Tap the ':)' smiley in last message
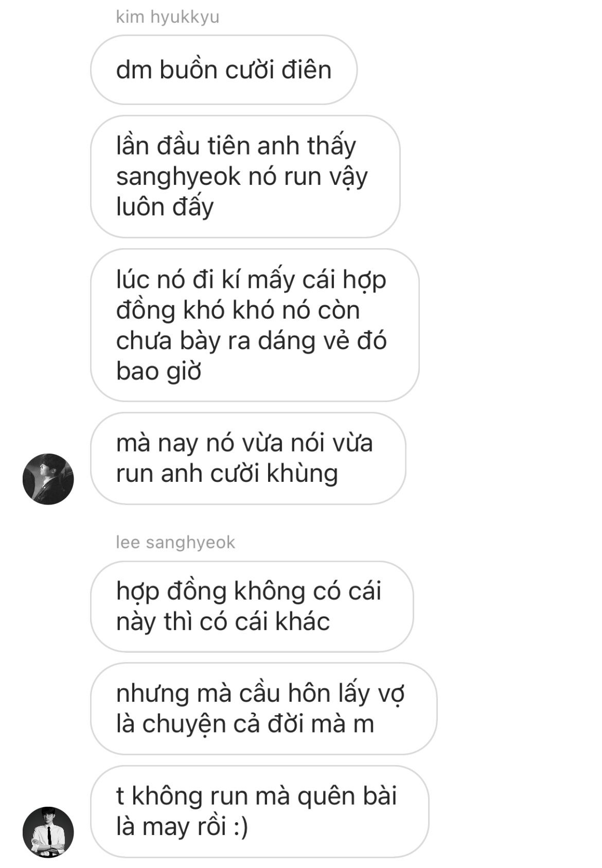Viewport: 602px width, 868px height. click(240, 827)
